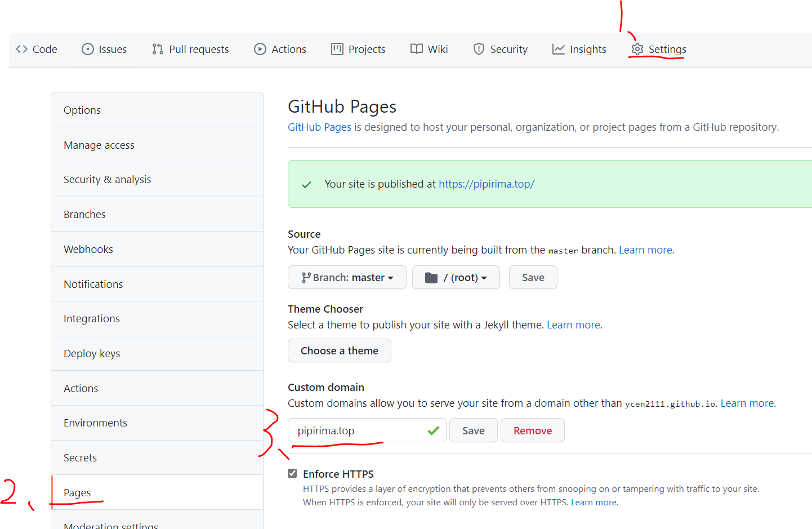Image resolution: width=812 pixels, height=529 pixels.
Task: Open Environments settings
Action: point(157,423)
